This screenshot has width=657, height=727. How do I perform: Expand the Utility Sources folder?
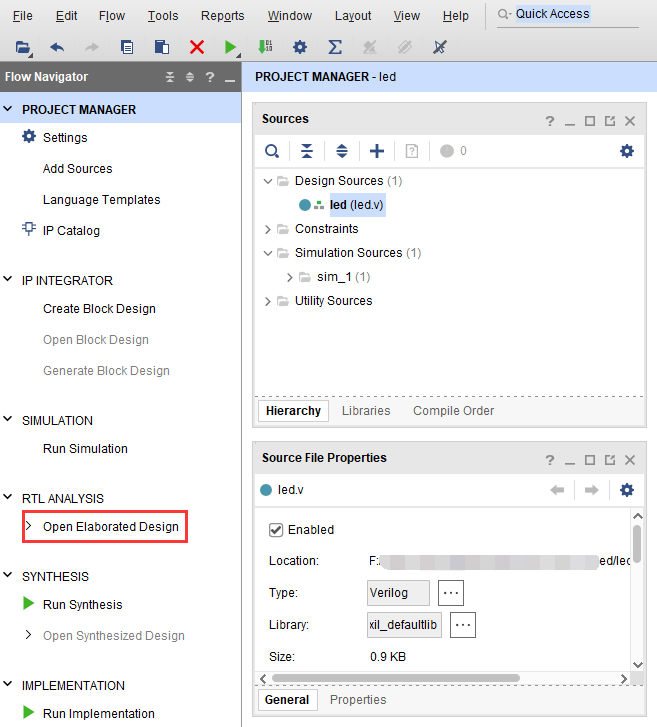pos(268,301)
